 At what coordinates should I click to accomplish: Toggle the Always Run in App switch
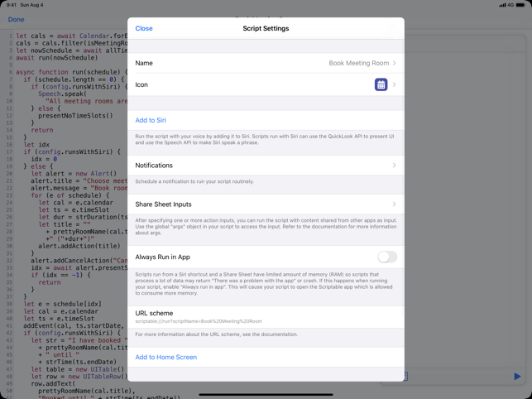coord(386,257)
